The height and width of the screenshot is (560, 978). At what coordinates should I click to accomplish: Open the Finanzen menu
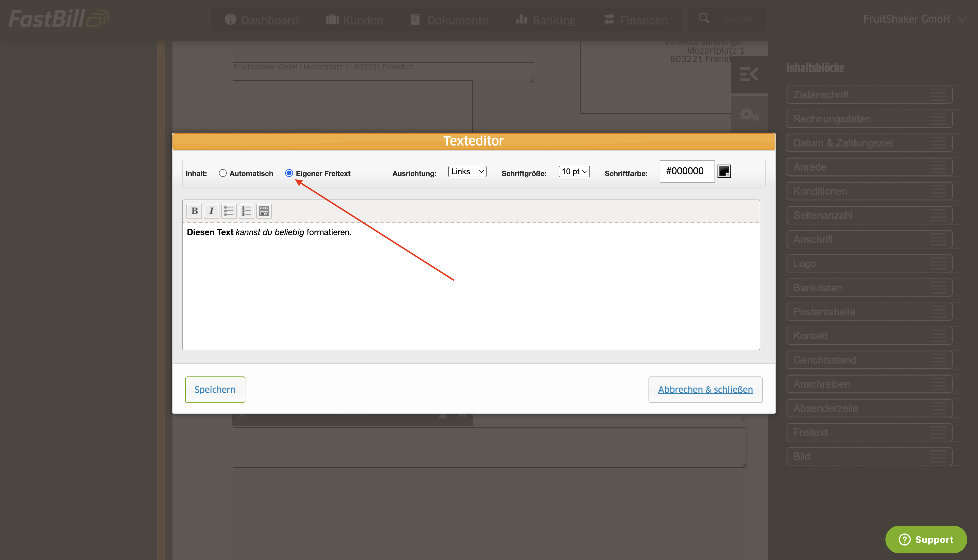pos(636,20)
